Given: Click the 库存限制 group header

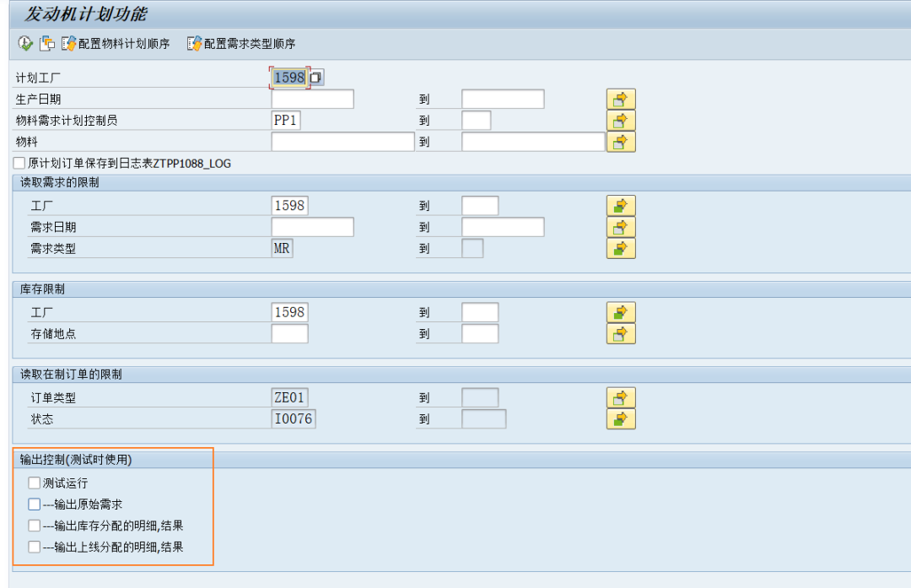Looking at the screenshot, I should click(x=42, y=289).
